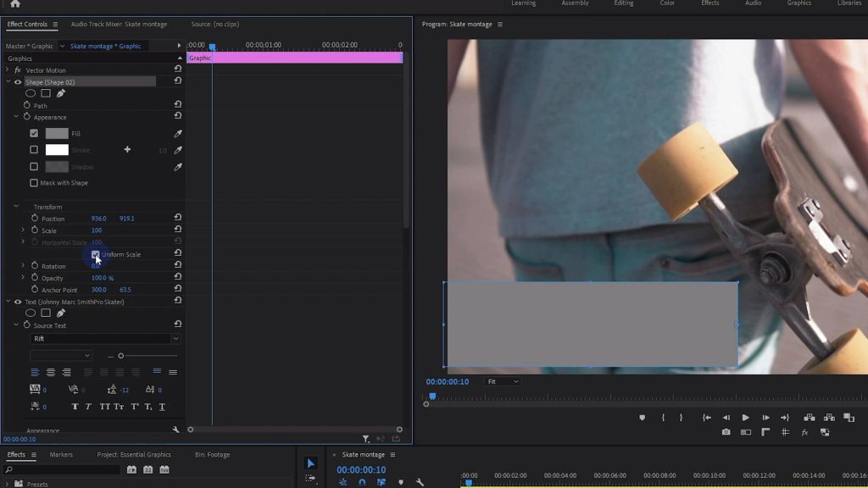
Task: Toggle Fill checkbox
Action: point(34,133)
